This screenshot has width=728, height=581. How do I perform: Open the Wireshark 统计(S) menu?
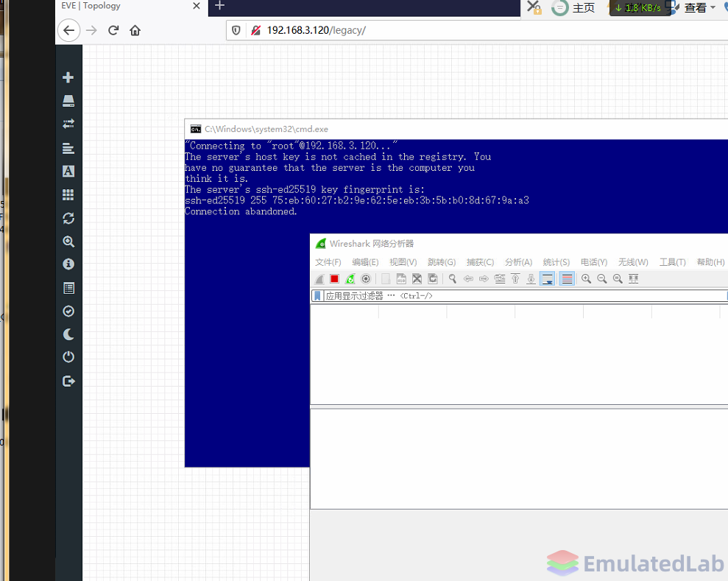pos(556,262)
